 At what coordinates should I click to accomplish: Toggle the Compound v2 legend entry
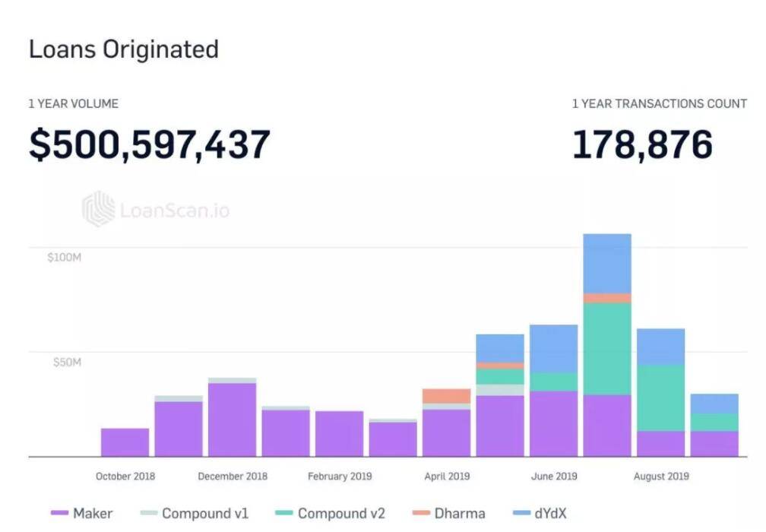(331, 514)
